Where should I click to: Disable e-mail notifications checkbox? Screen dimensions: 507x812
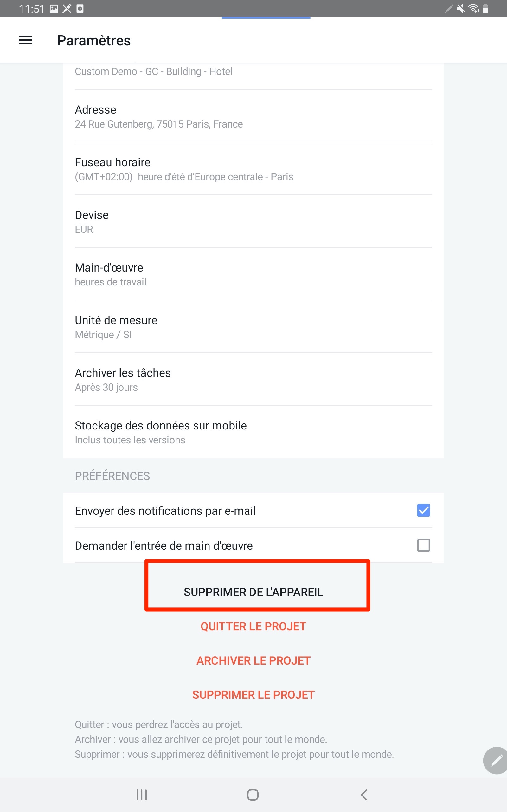(x=424, y=510)
